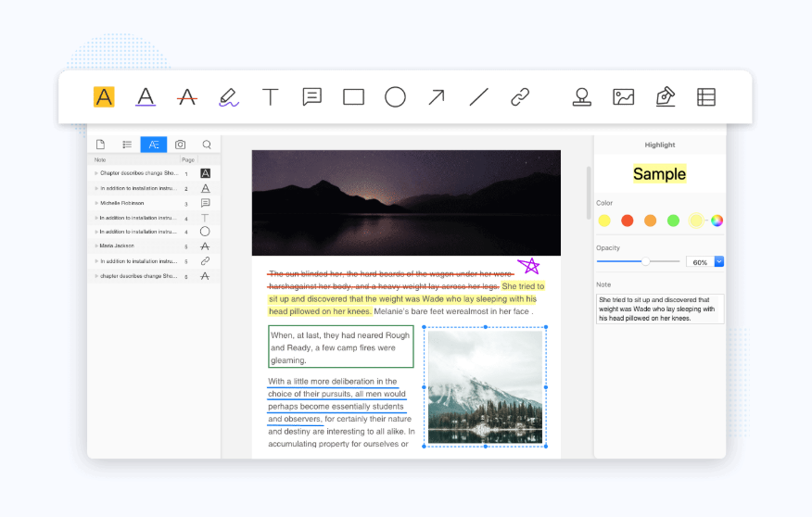Click the selected pale yellow color swatch

point(696,221)
